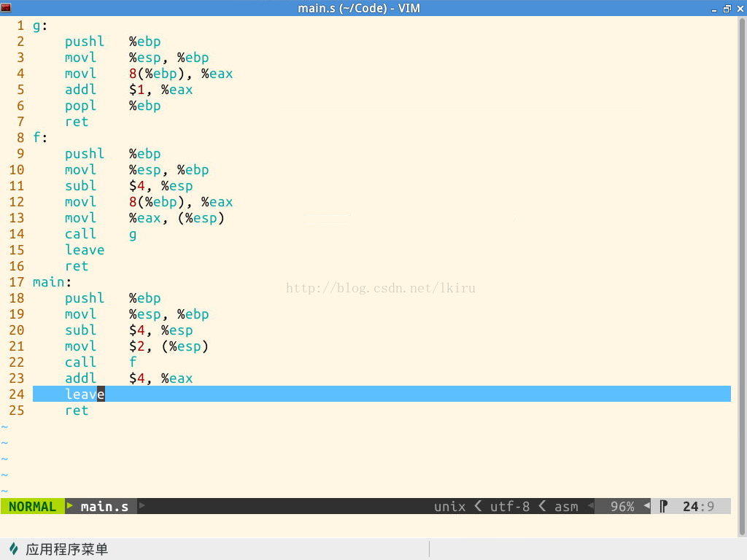Click ret on line 25
This screenshot has width=747, height=560.
(x=77, y=411)
